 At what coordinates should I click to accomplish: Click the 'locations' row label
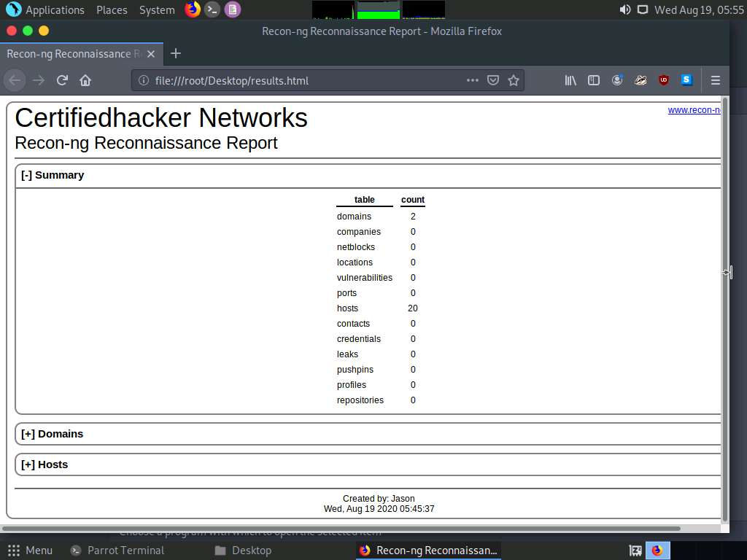[355, 262]
